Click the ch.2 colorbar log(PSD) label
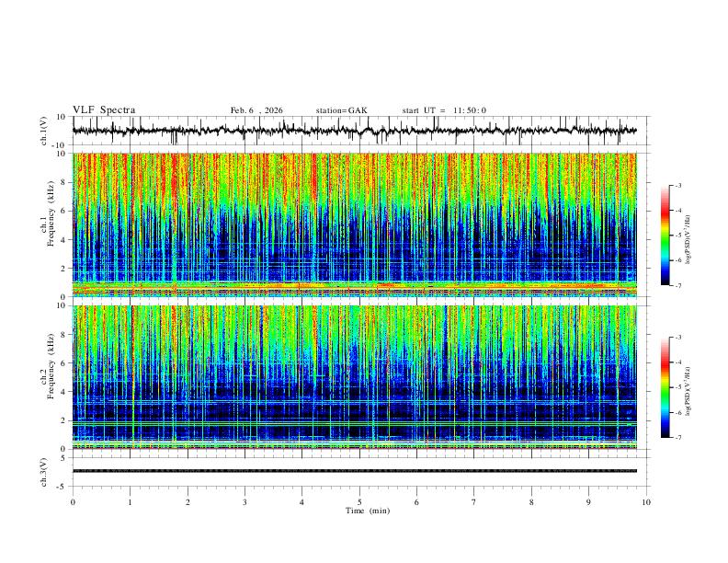728x563 pixels. point(688,392)
